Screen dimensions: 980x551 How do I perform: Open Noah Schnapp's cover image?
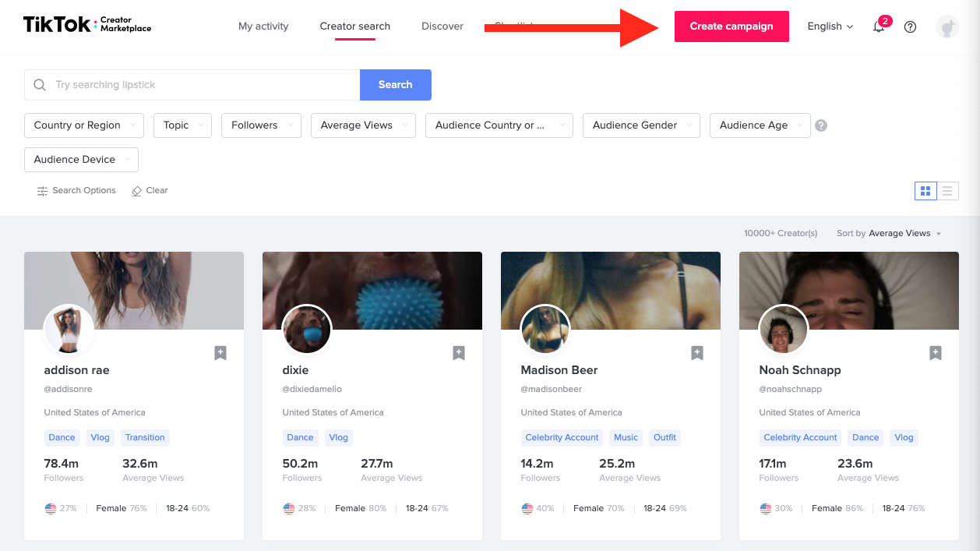pyautogui.click(x=849, y=290)
